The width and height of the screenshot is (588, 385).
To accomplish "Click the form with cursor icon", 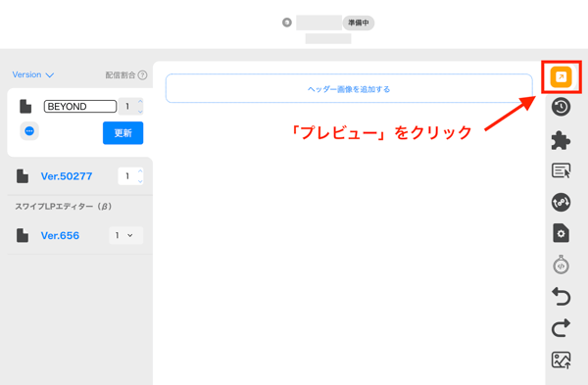I will 561,170.
